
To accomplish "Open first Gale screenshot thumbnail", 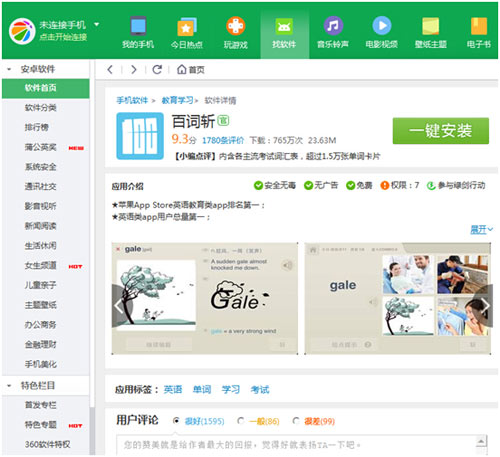I will coord(205,298).
